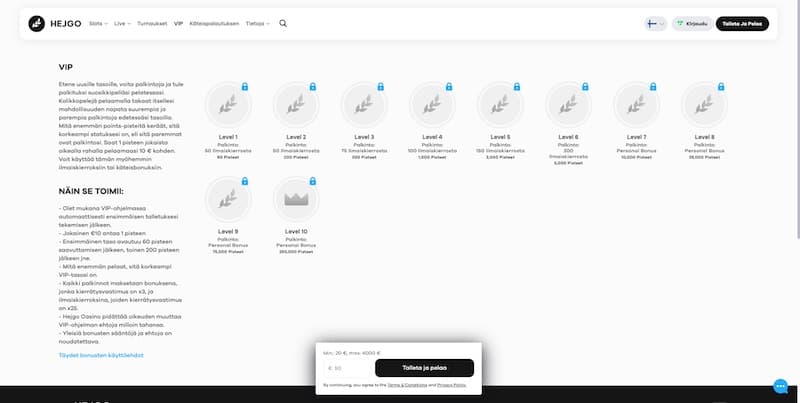Screen dimensions: 800x403
Task: Click the Level 2 laurel badge
Action: point(296,105)
